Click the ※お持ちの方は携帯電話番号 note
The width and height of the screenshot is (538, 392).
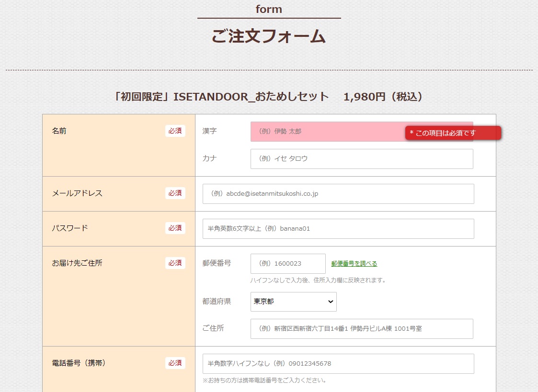(264, 381)
